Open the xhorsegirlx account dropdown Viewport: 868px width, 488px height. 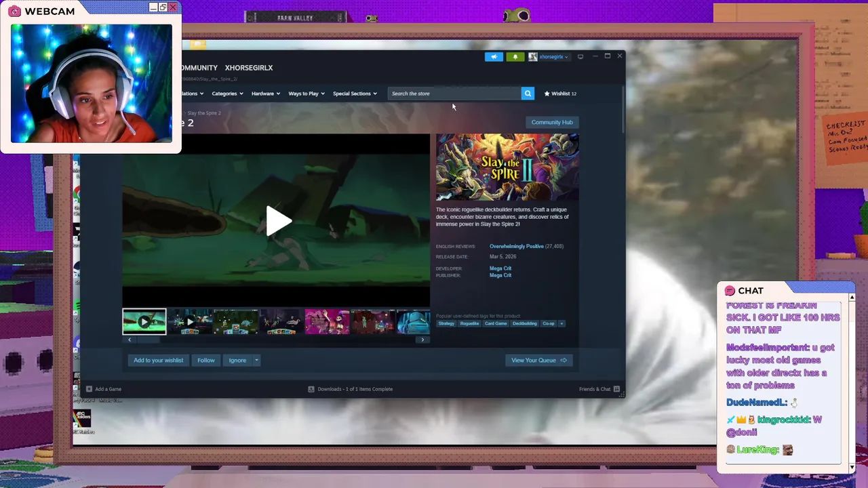(549, 57)
